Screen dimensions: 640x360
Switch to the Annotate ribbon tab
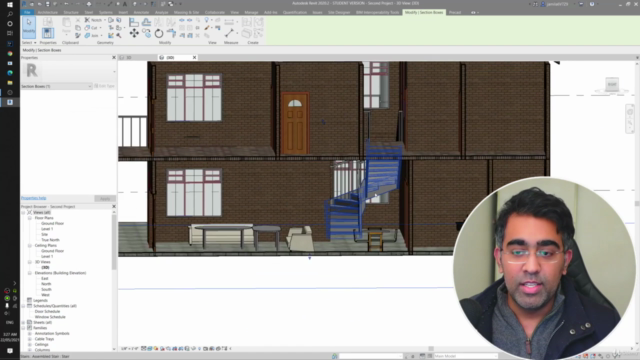coord(141,12)
